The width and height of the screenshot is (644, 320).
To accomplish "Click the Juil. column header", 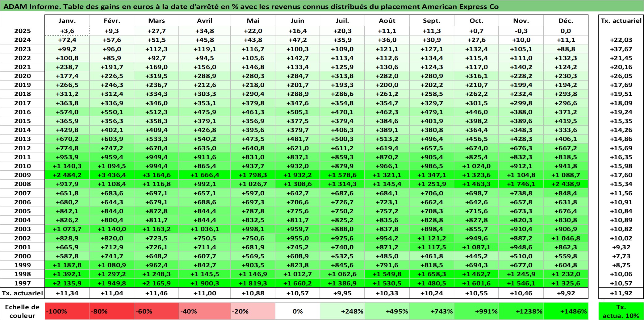I will coord(342,21).
